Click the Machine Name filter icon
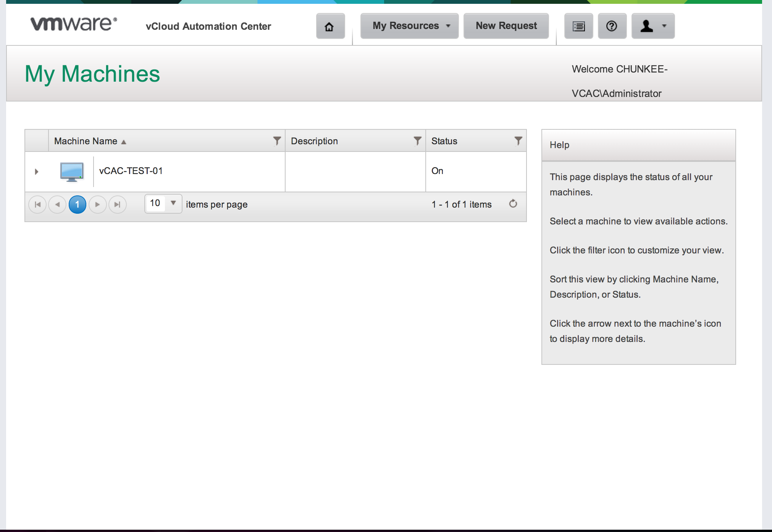Image resolution: width=772 pixels, height=532 pixels. 277,141
